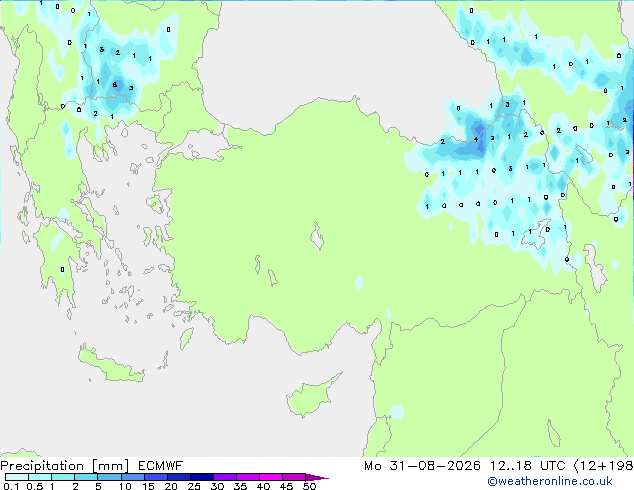Click the 1–2 mm legend color box

pos(63,477)
